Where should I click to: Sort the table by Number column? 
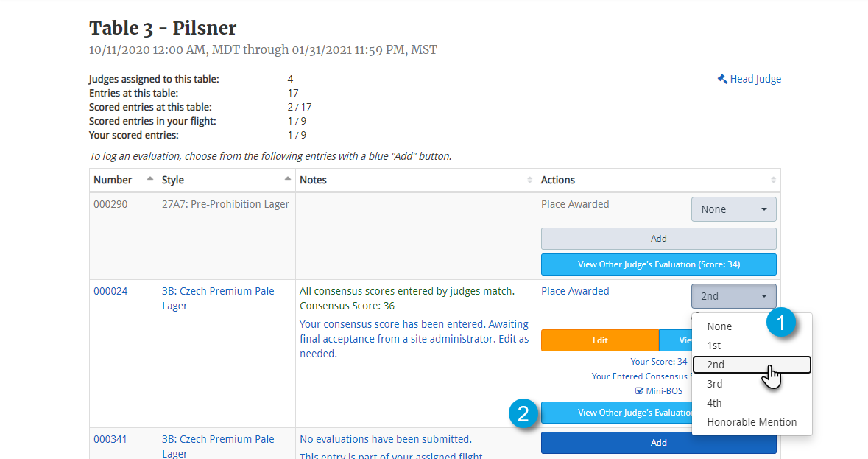(123, 180)
